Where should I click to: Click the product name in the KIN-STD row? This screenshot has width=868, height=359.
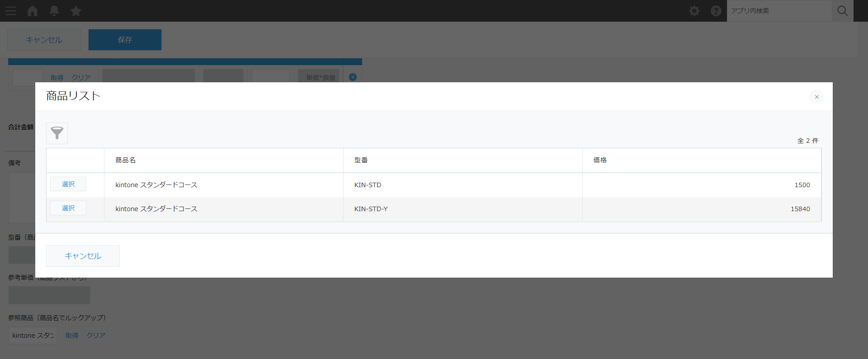tap(156, 185)
